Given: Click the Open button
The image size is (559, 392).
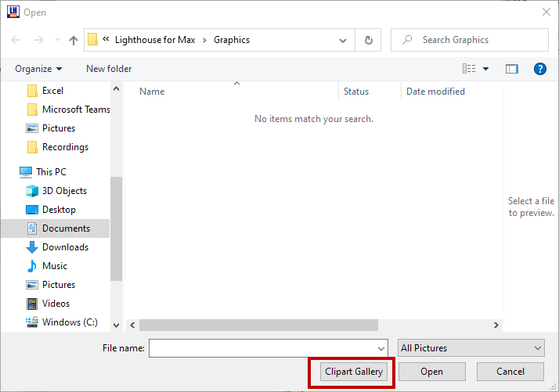Looking at the screenshot, I should [431, 372].
